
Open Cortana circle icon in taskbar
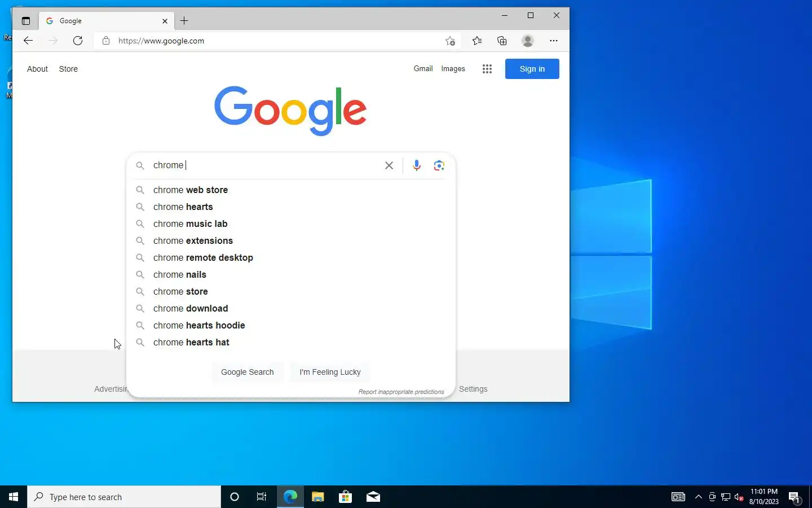pyautogui.click(x=235, y=497)
